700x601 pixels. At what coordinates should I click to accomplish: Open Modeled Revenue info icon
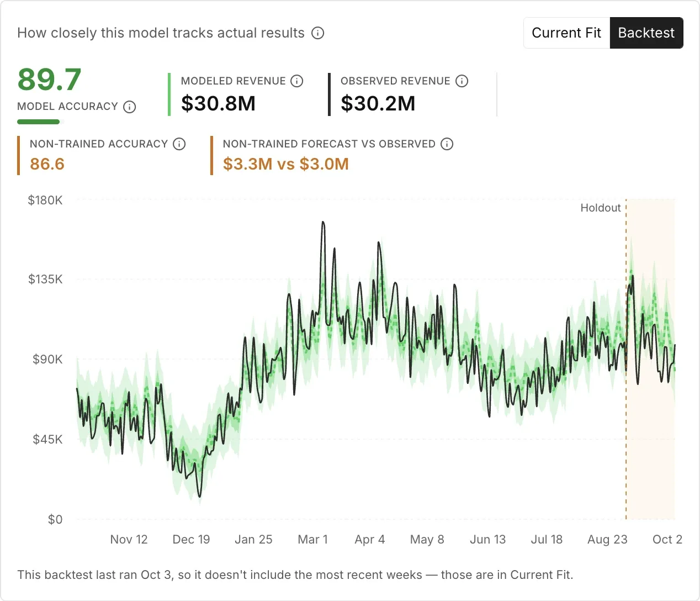pos(297,81)
